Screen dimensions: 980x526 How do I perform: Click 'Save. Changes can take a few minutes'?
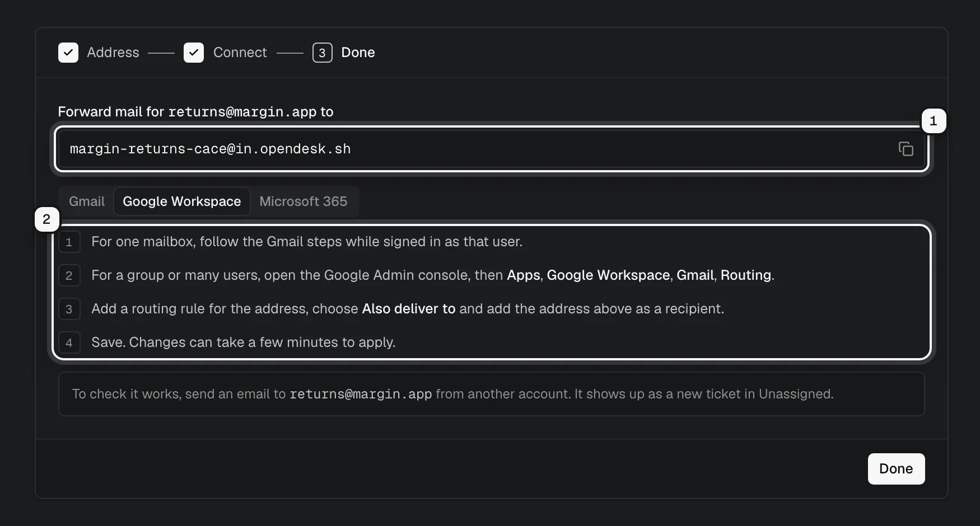click(x=244, y=342)
